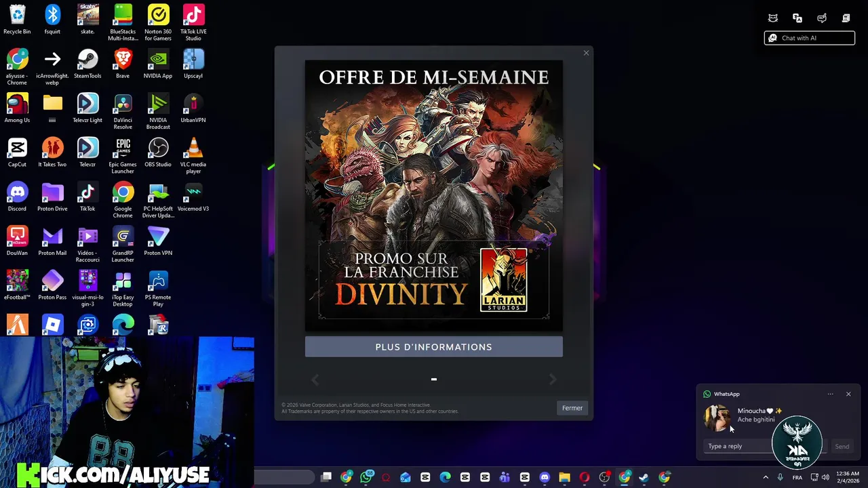868x488 pixels.
Task: Open DaVinci Resolve shortcut
Action: click(123, 111)
